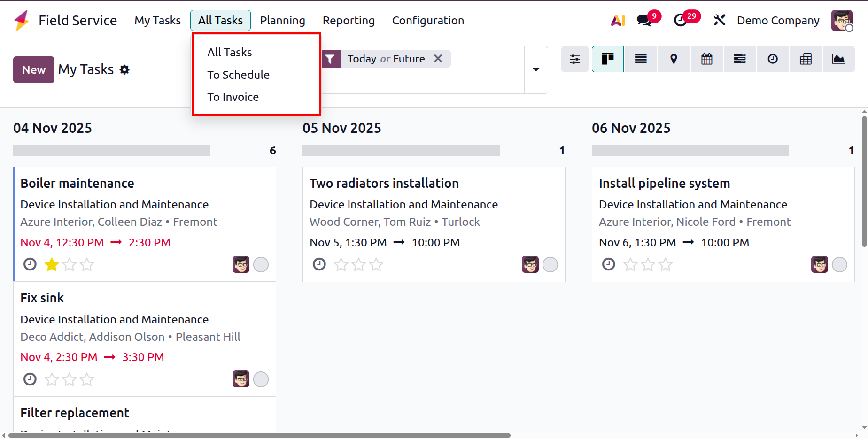Click the 04 Nov 2025 column progress bar
The height and width of the screenshot is (439, 868).
click(112, 151)
